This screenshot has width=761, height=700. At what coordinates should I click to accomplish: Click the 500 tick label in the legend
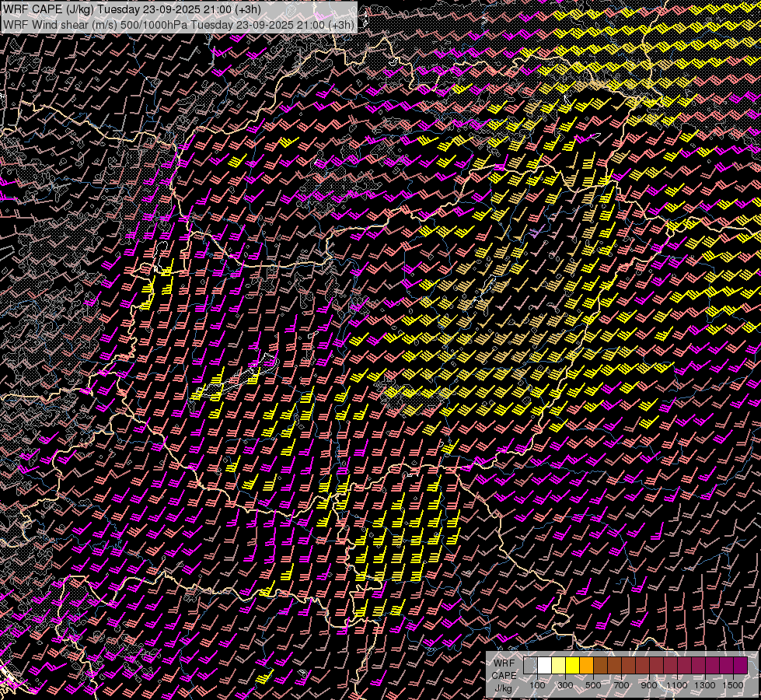pyautogui.click(x=593, y=685)
